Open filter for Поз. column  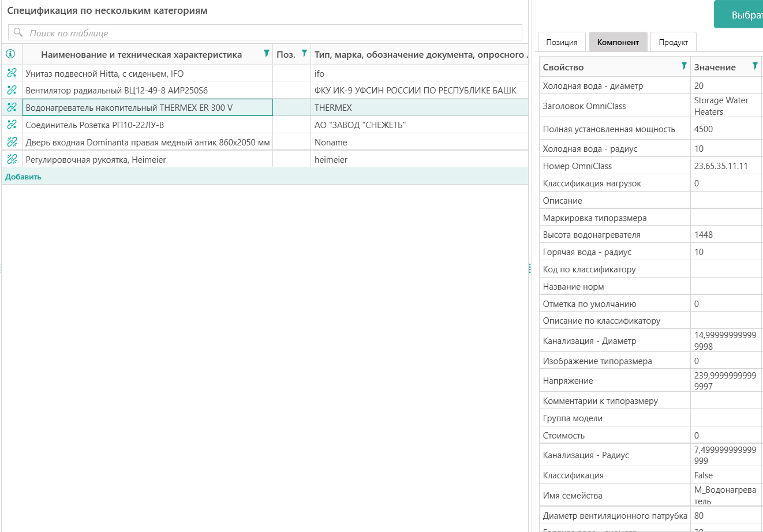click(304, 54)
